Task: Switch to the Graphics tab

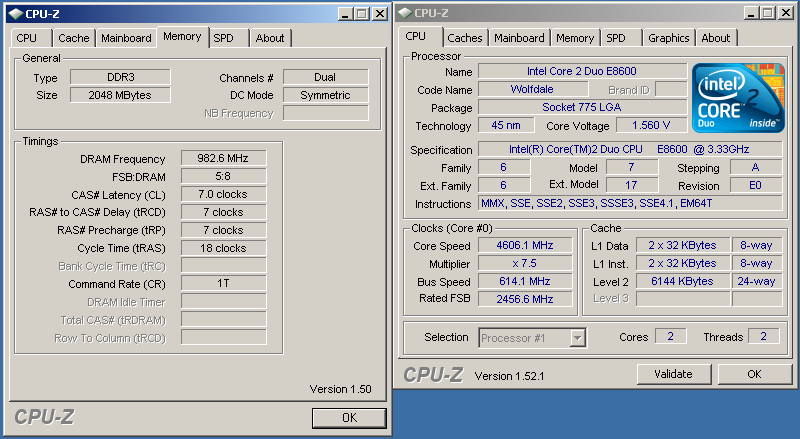Action: 668,38
